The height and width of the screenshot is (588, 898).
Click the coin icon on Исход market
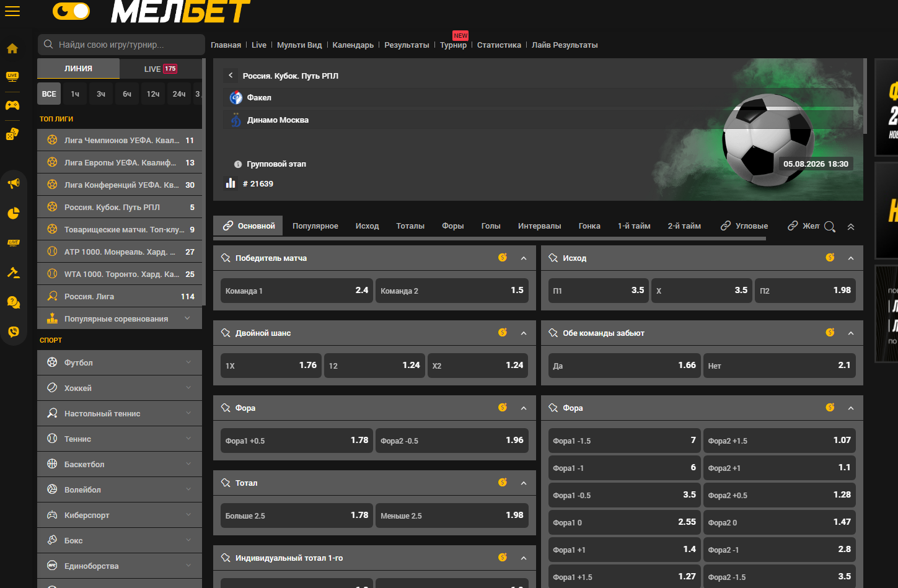click(830, 257)
